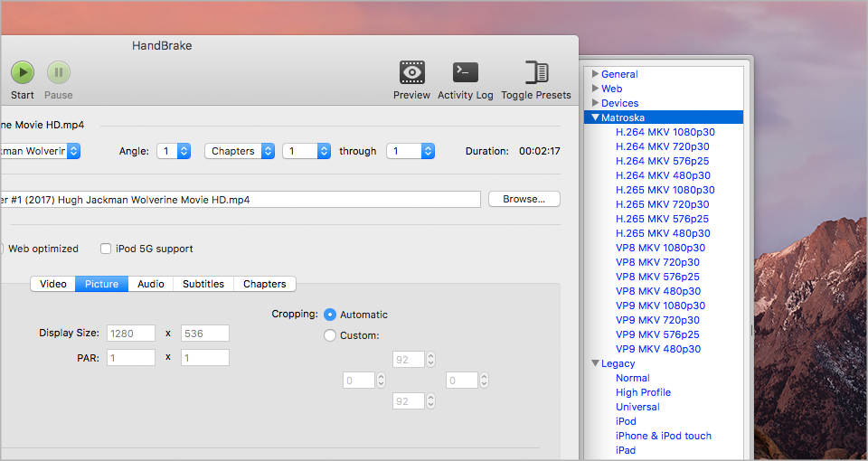This screenshot has height=461, width=868.
Task: Select VP8 MKV 480p30 preset
Action: (x=658, y=291)
